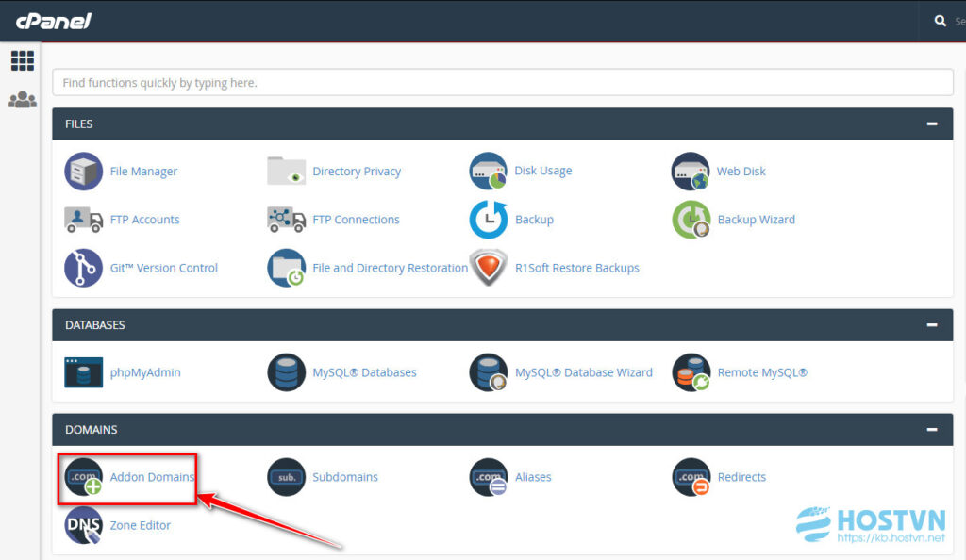This screenshot has height=560, width=966.
Task: Click the Git Version Control icon
Action: point(83,268)
